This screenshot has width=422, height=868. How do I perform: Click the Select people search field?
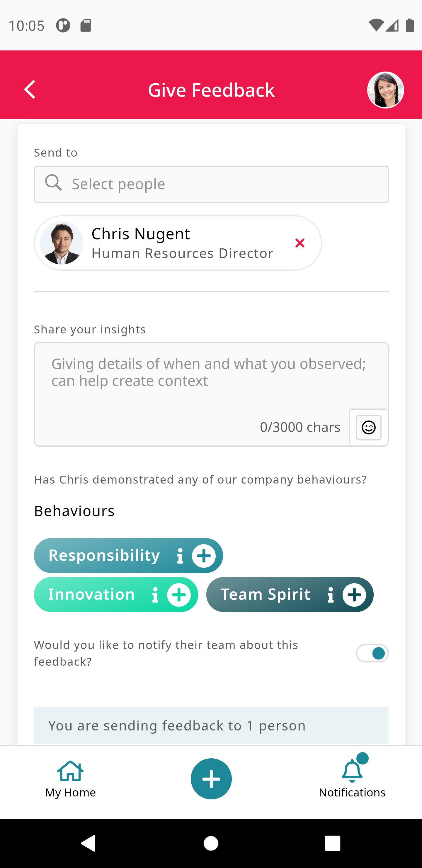(211, 184)
